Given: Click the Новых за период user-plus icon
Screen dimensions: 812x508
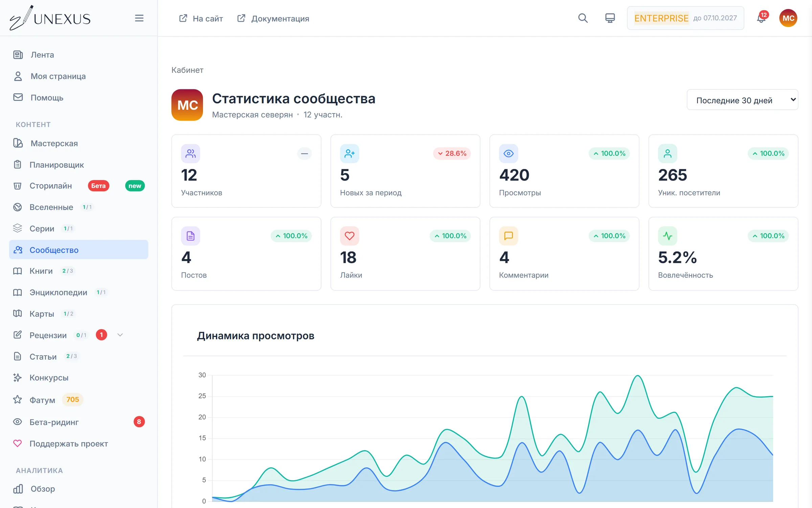Looking at the screenshot, I should pyautogui.click(x=349, y=153).
